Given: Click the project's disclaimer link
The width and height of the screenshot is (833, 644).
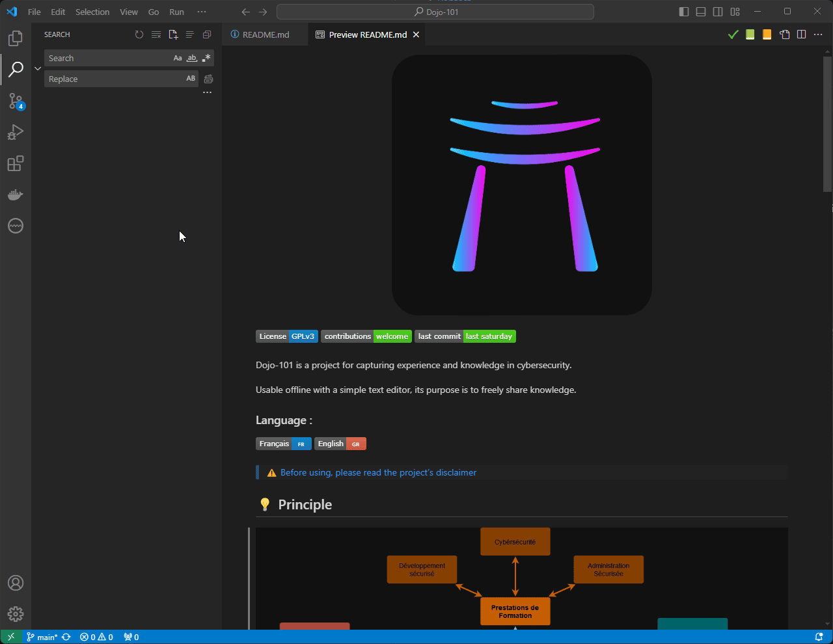Looking at the screenshot, I should click(378, 472).
